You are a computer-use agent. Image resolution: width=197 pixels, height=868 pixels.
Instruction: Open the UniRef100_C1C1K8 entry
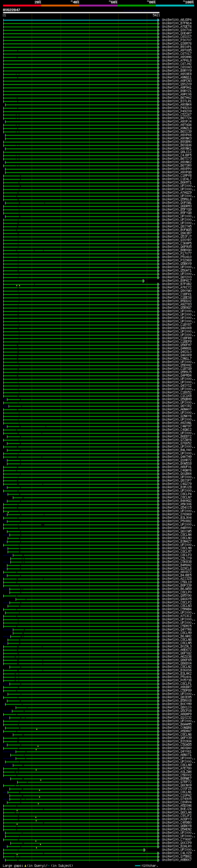coord(177,396)
